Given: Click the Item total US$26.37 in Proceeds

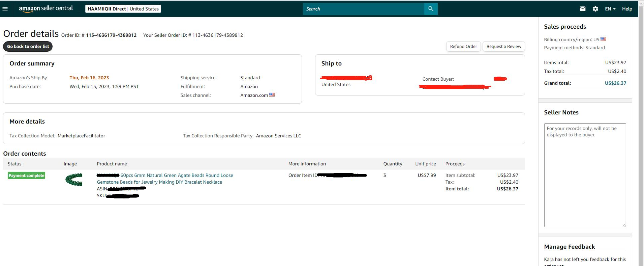Looking at the screenshot, I should 508,189.
